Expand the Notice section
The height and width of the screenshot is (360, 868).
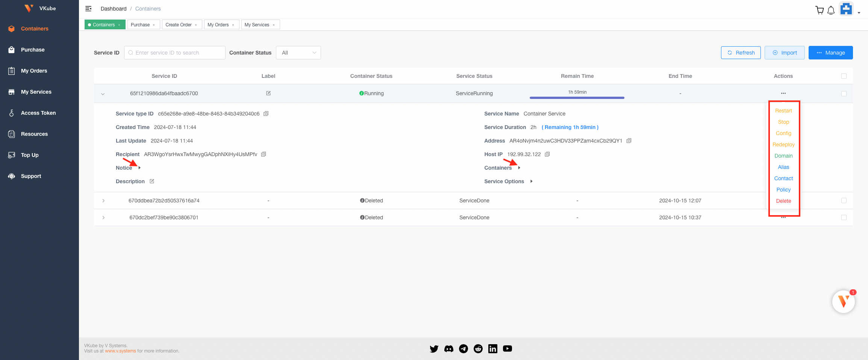pos(139,168)
